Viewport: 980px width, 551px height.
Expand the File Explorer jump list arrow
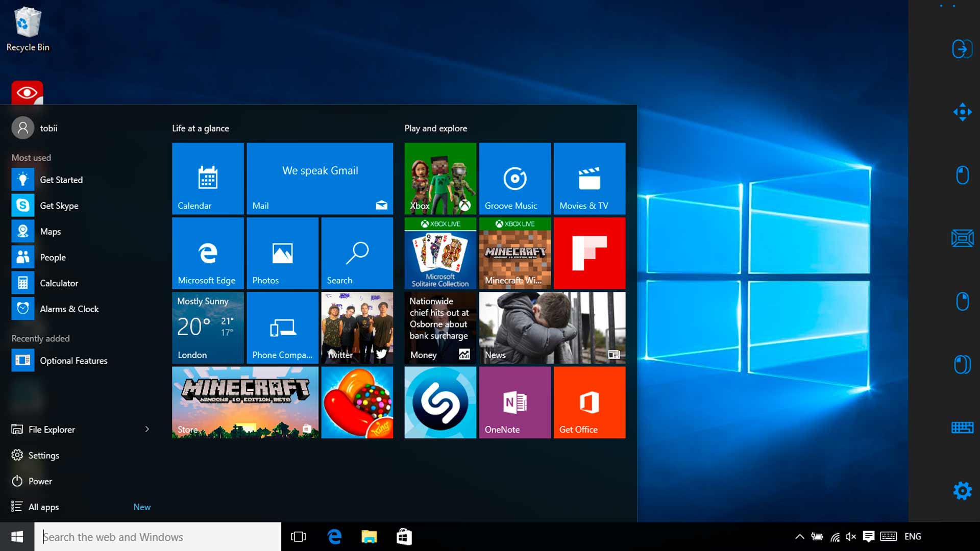(147, 429)
